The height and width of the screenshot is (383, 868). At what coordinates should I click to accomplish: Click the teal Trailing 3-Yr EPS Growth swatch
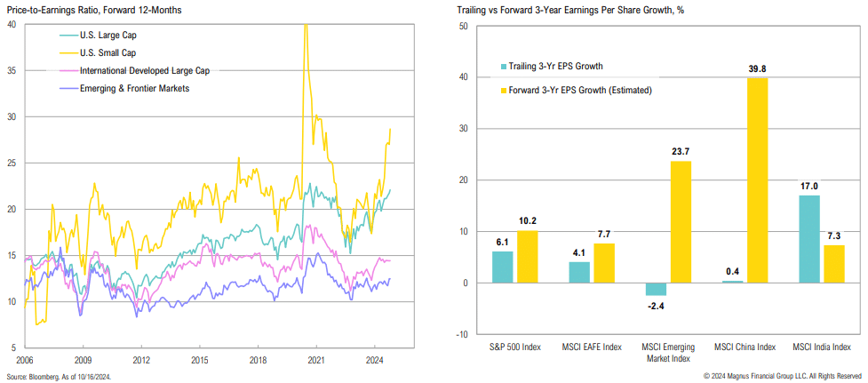(x=504, y=66)
